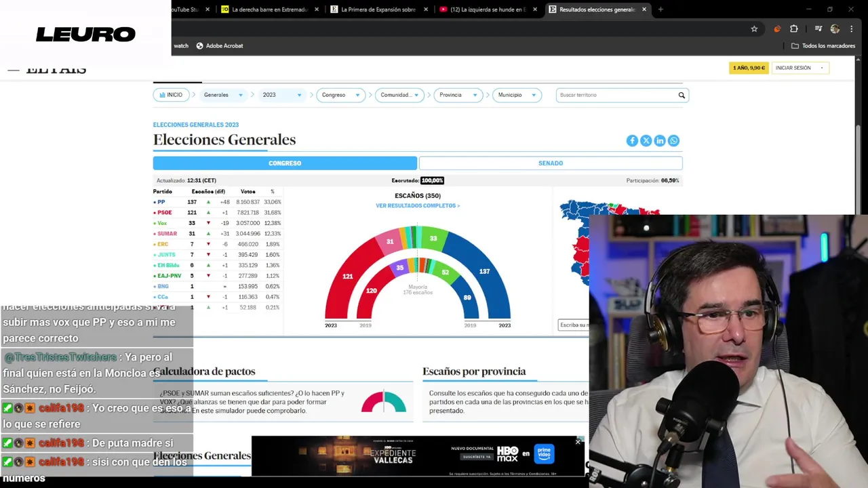Click the BNG party row name
868x488 pixels.
[163, 286]
